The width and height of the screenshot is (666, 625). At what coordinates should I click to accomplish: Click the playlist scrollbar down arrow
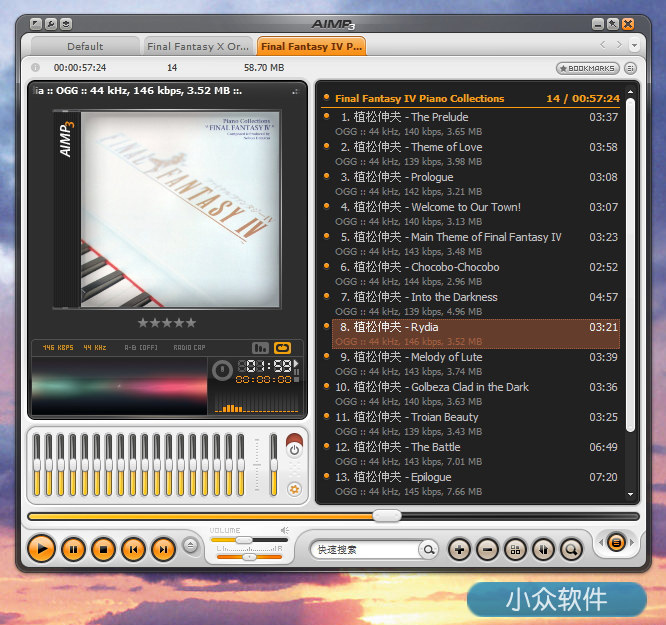630,494
